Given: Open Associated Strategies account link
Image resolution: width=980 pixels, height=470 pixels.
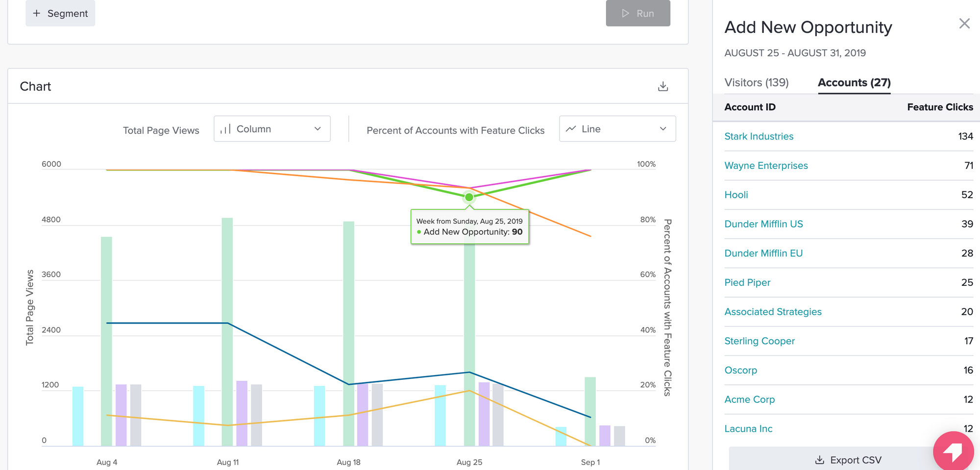Looking at the screenshot, I should point(773,312).
